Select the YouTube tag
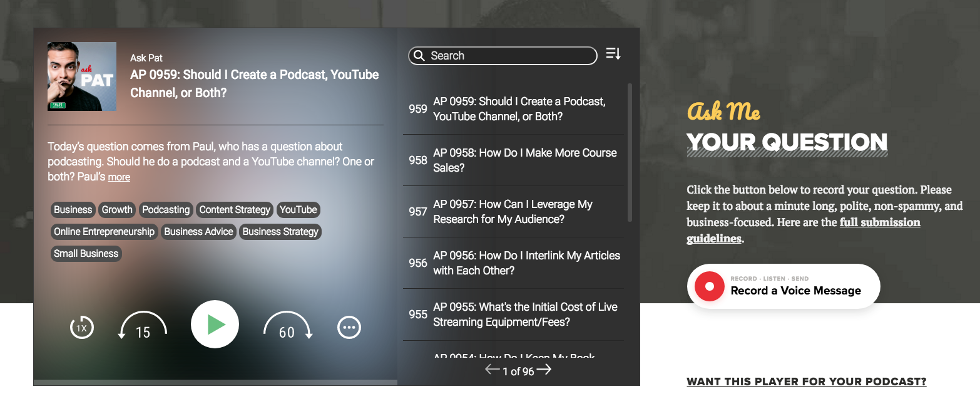 pyautogui.click(x=299, y=210)
